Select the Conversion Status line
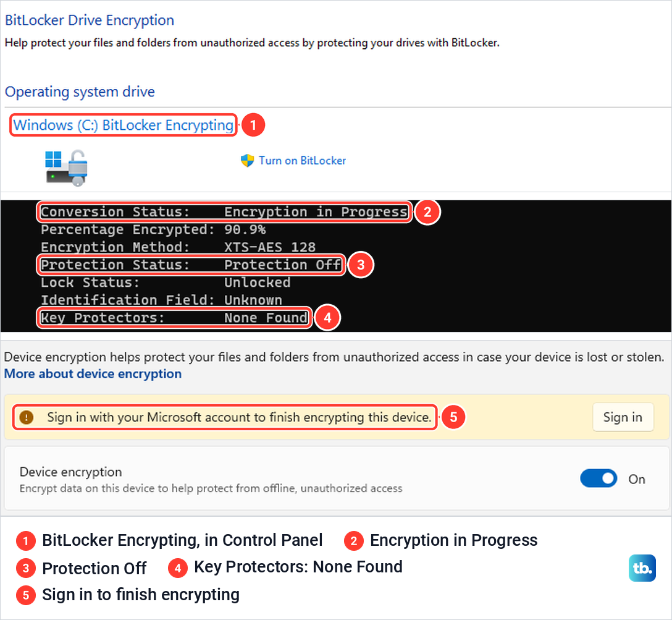 point(224,212)
